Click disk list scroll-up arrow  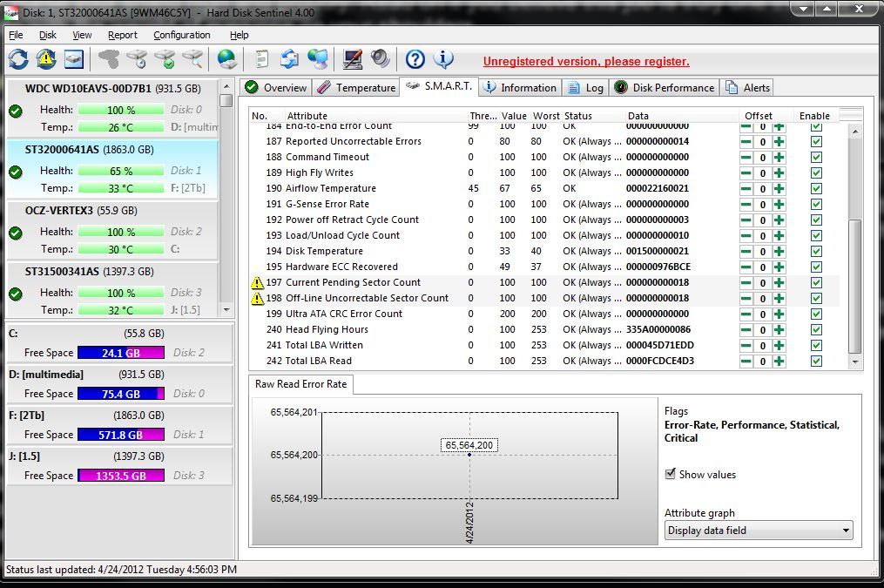tap(226, 86)
